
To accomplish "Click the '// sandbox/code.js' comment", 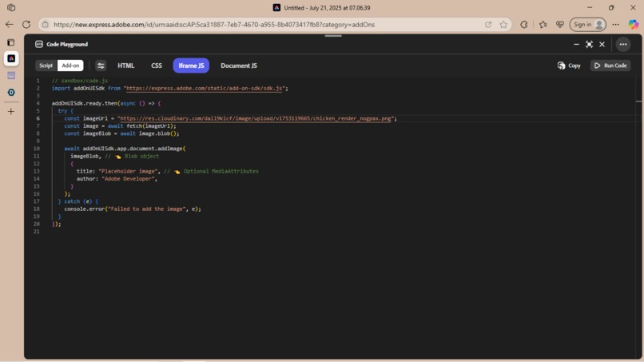I will (x=80, y=81).
